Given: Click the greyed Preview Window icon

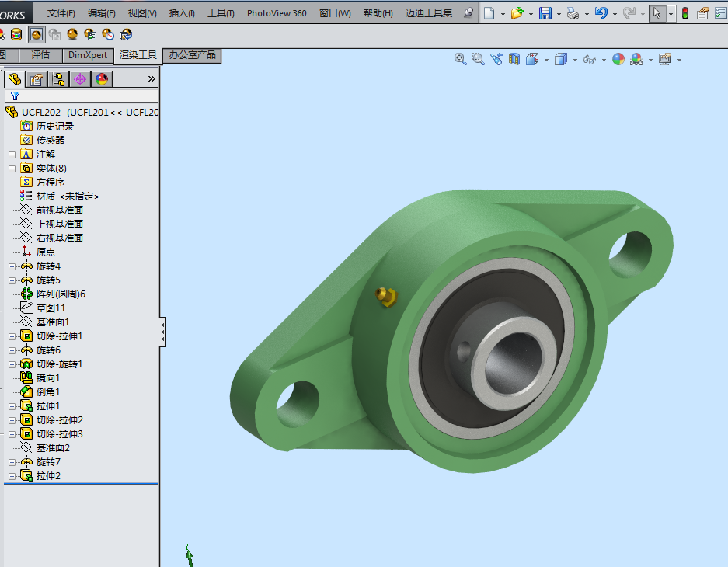Looking at the screenshot, I should coord(54,34).
